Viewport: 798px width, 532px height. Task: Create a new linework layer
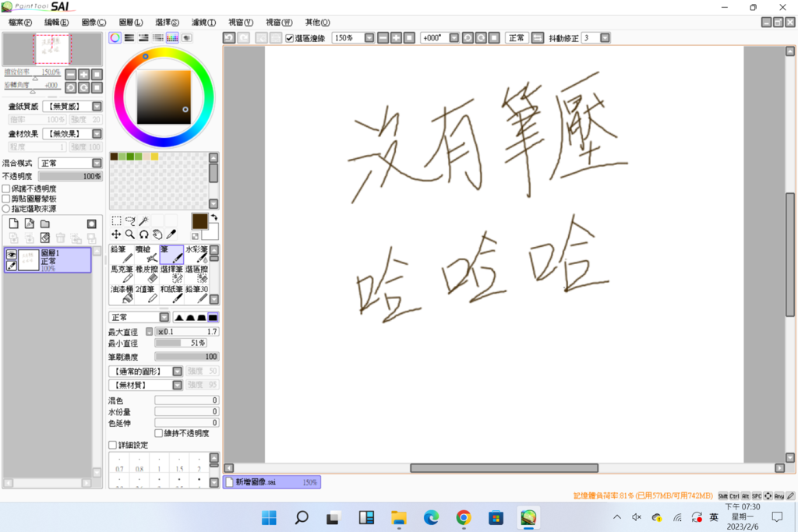30,224
